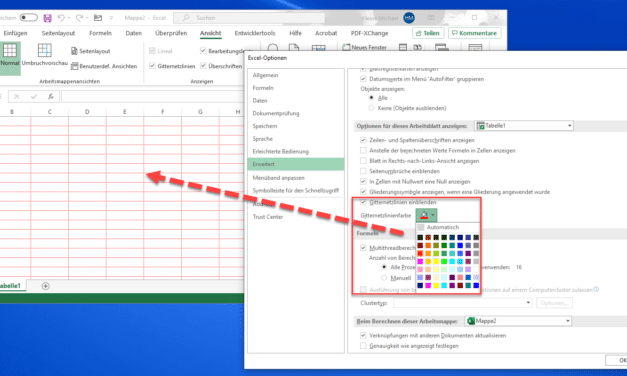Open the Einfügen ribbon tab
Screen dimensions: 627x376
[15, 33]
